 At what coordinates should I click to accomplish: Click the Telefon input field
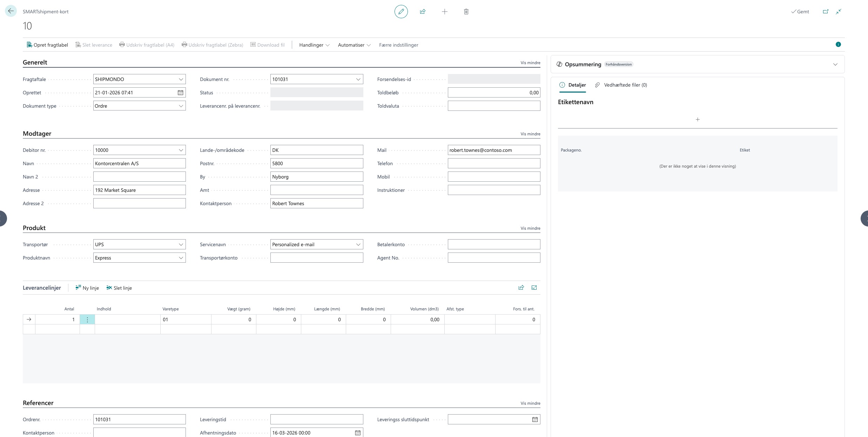pos(493,163)
